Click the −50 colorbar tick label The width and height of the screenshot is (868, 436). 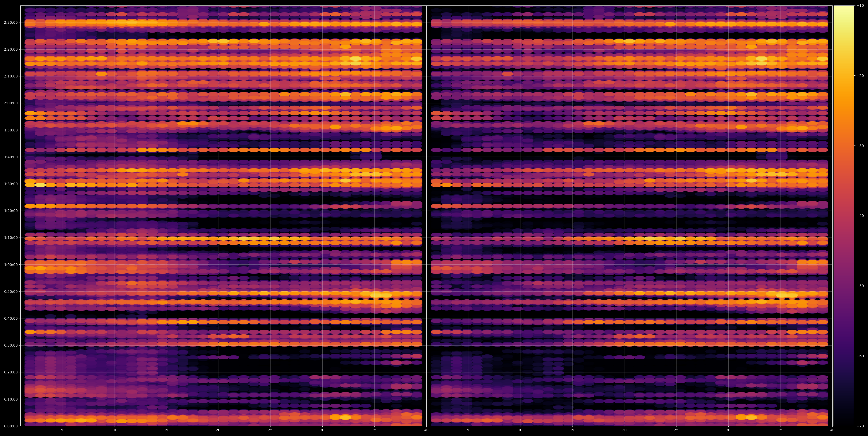click(x=860, y=286)
